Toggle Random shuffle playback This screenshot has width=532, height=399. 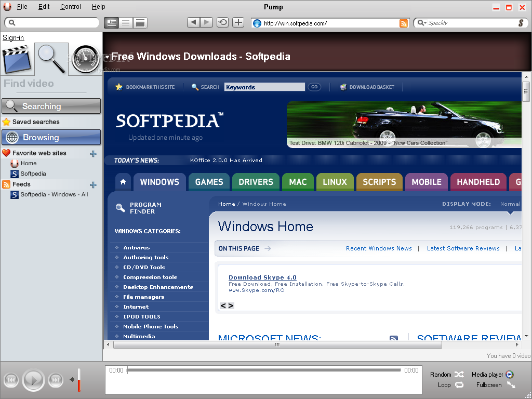pyautogui.click(x=447, y=374)
